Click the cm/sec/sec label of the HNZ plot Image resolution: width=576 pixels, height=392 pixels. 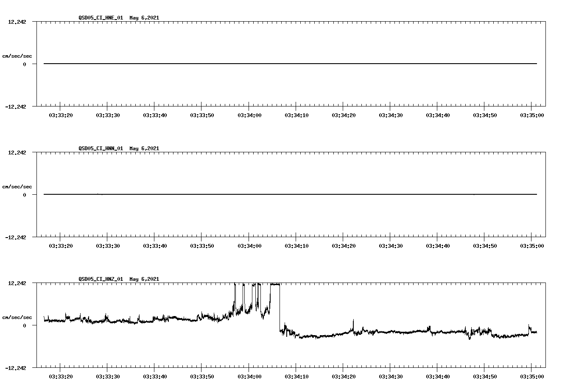pyautogui.click(x=17, y=316)
